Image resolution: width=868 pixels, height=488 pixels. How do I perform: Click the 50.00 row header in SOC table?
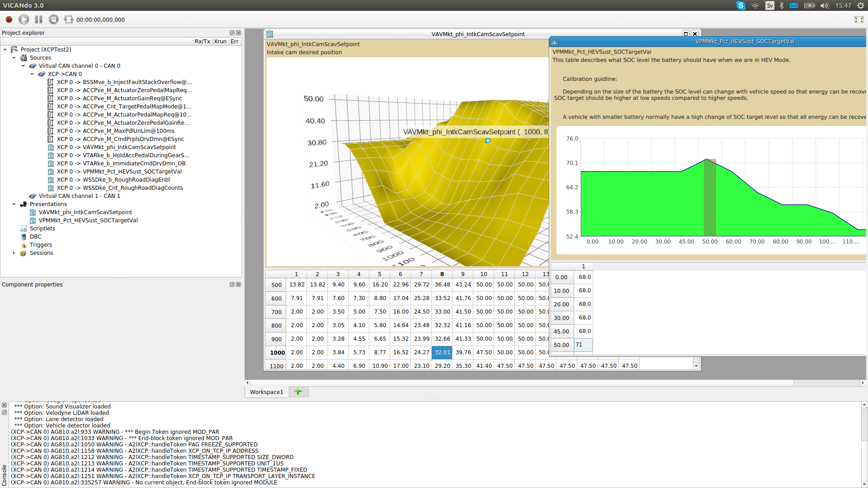pyautogui.click(x=562, y=345)
